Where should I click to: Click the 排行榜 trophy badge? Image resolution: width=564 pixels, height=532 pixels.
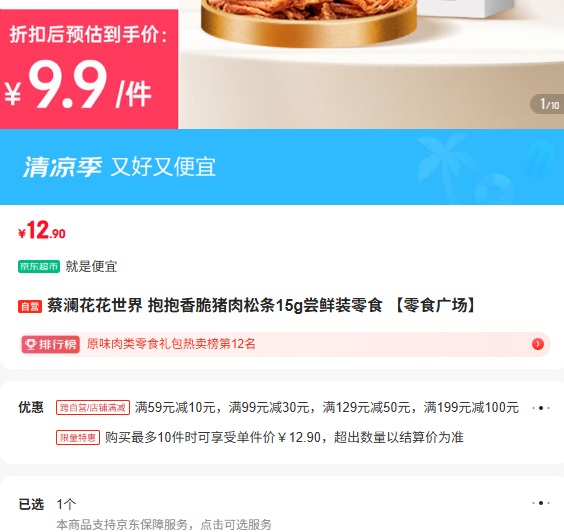50,345
